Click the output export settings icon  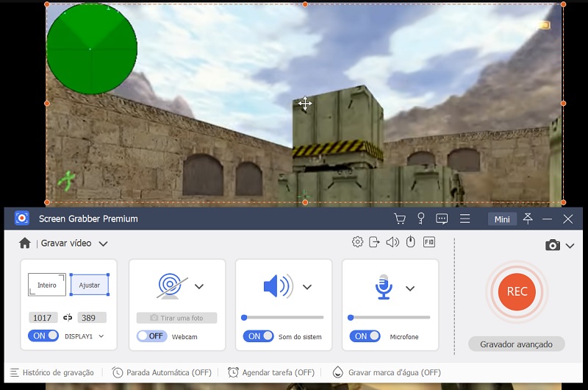tap(374, 242)
